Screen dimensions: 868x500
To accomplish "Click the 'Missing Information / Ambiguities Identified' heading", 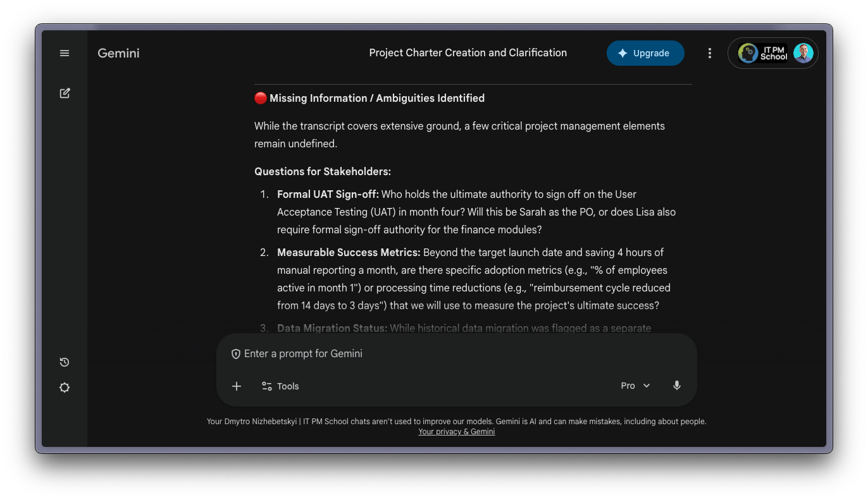I will click(376, 99).
